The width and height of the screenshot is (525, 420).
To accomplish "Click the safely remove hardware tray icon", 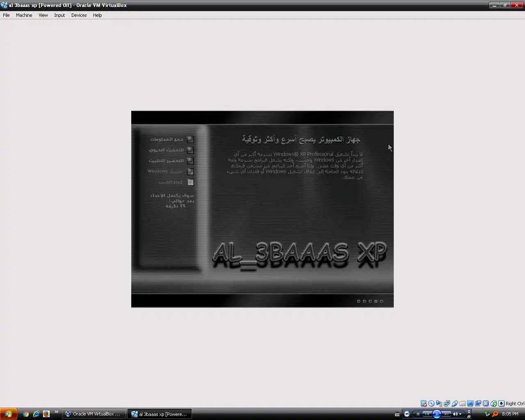I will (x=487, y=414).
